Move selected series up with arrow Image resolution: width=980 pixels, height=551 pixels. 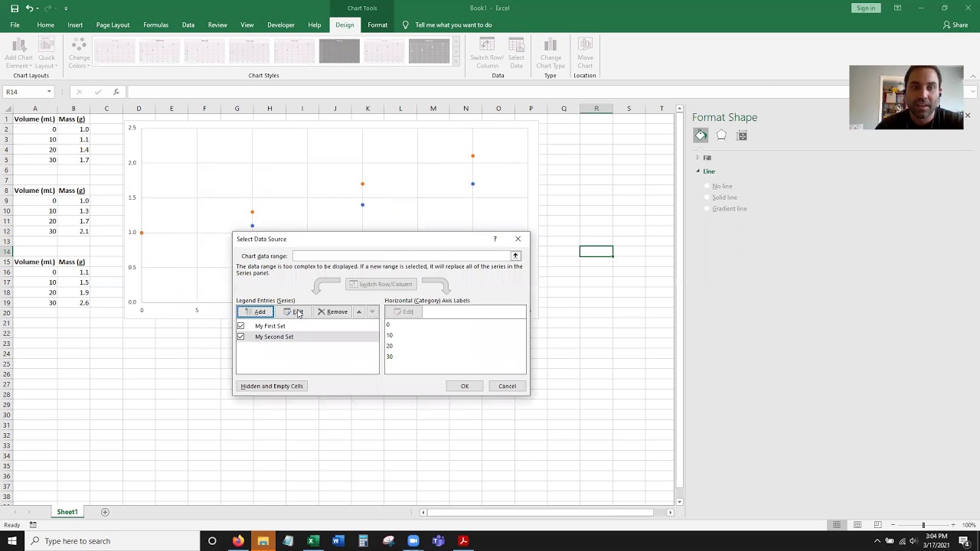point(358,311)
